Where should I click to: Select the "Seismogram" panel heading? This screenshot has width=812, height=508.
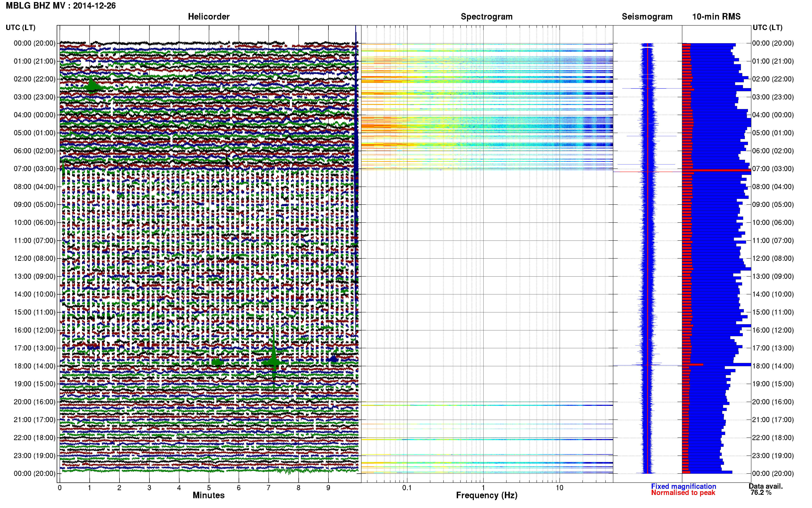[x=647, y=16]
